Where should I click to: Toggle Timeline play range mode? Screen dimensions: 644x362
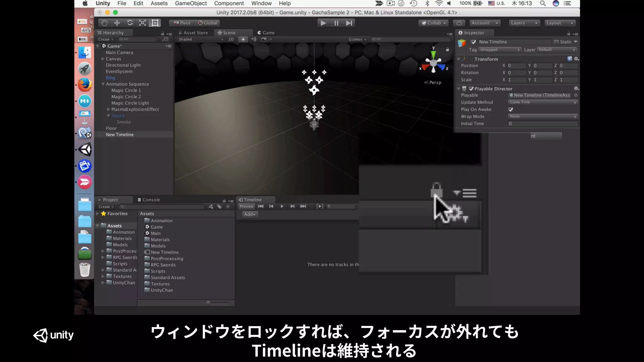tap(320, 206)
